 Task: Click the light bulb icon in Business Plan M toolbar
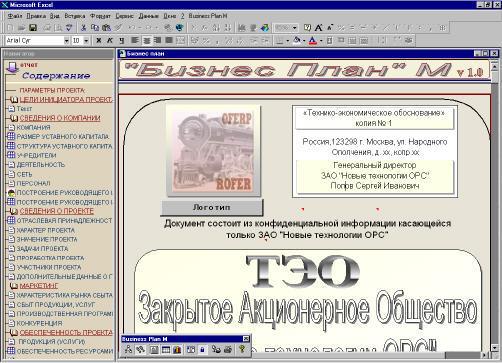pos(242,349)
